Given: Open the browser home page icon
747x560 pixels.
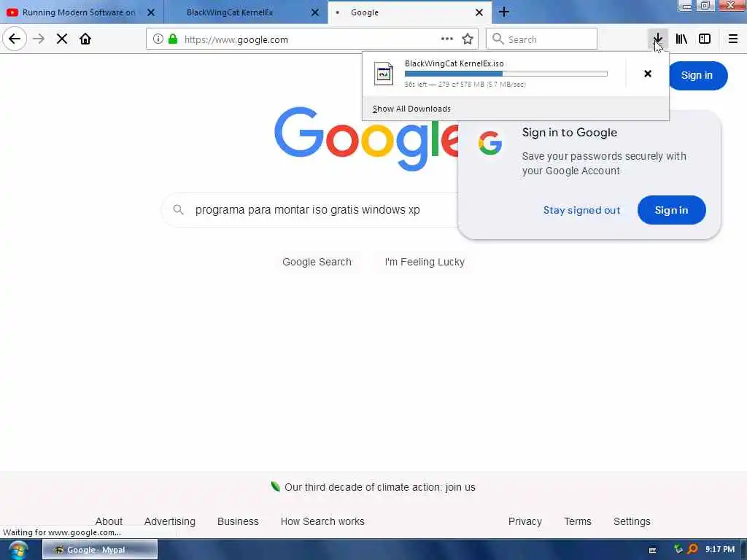Looking at the screenshot, I should pos(85,39).
